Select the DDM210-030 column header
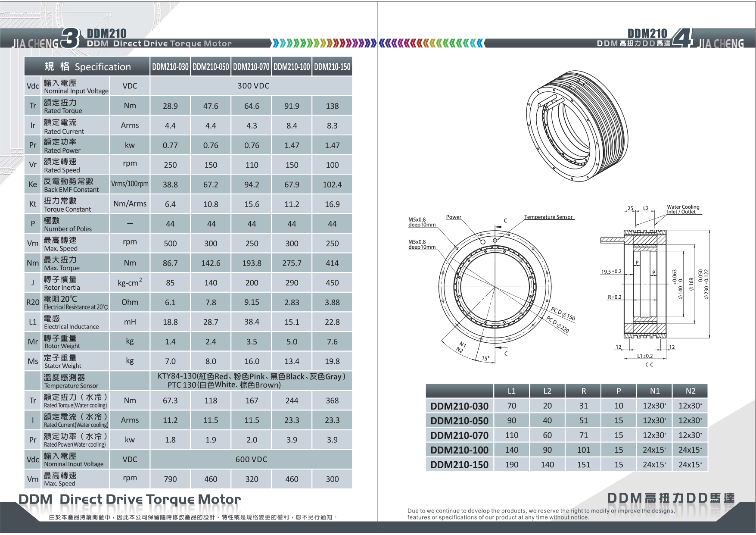 [x=170, y=67]
